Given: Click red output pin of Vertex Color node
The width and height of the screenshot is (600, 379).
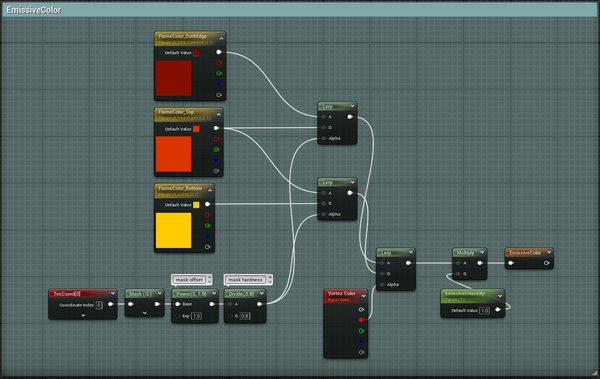Looking at the screenshot, I should pyautogui.click(x=361, y=320).
